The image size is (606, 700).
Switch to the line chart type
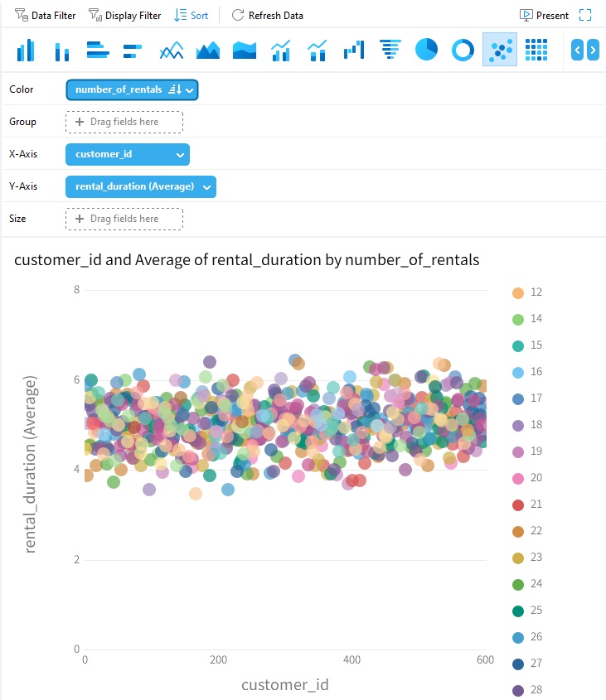172,51
